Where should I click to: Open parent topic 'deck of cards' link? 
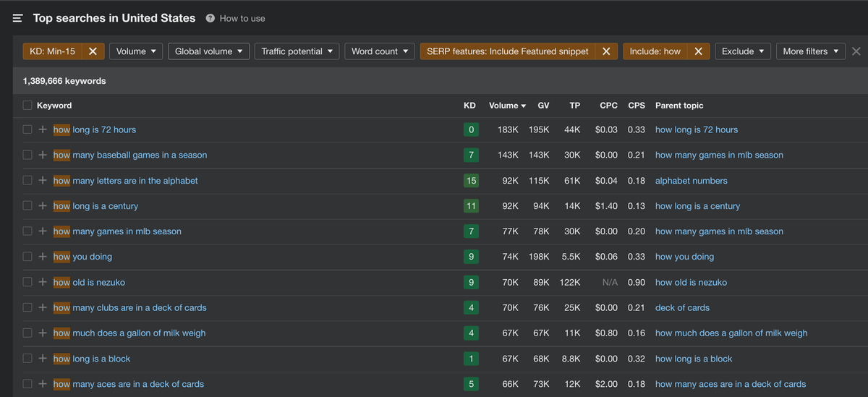(x=682, y=307)
